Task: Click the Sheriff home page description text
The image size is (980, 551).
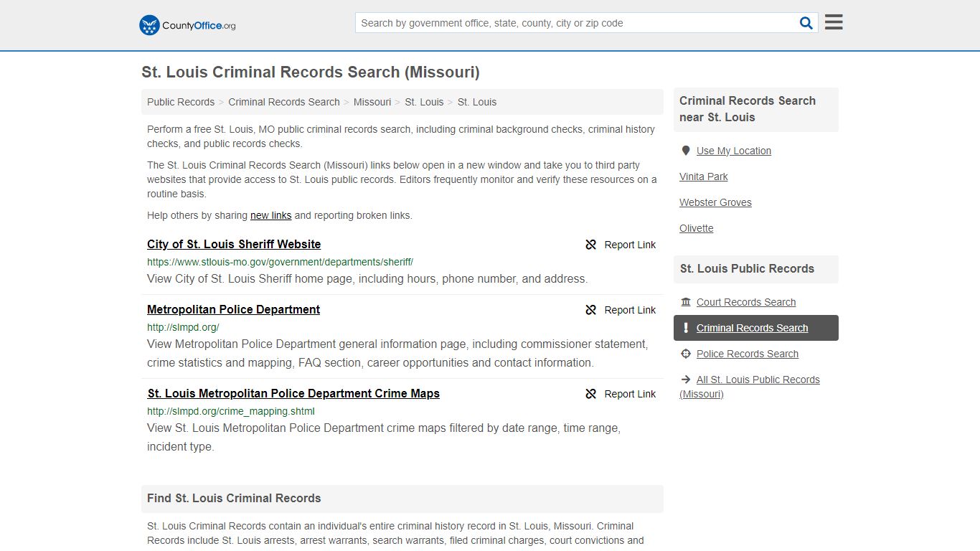Action: [367, 278]
